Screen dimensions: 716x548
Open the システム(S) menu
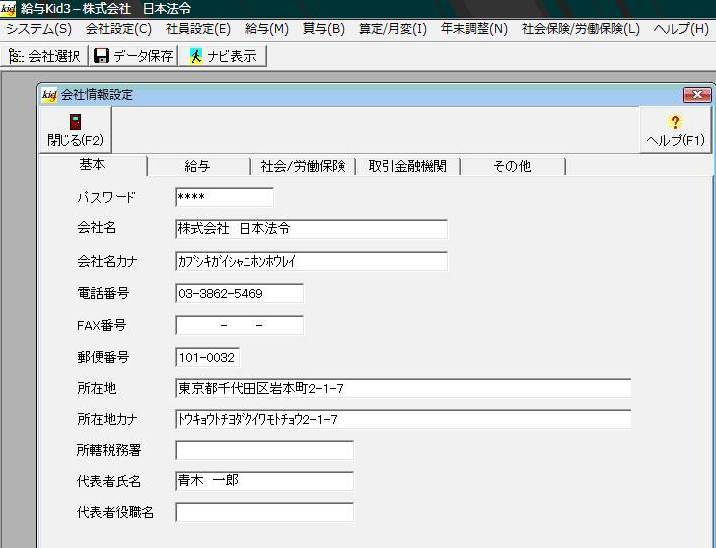tap(39, 29)
